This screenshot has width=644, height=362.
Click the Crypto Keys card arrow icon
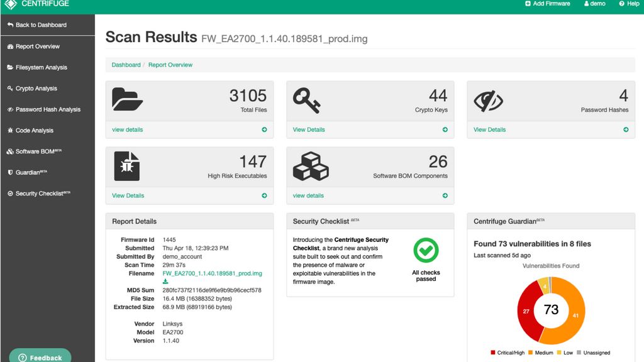[x=445, y=129]
